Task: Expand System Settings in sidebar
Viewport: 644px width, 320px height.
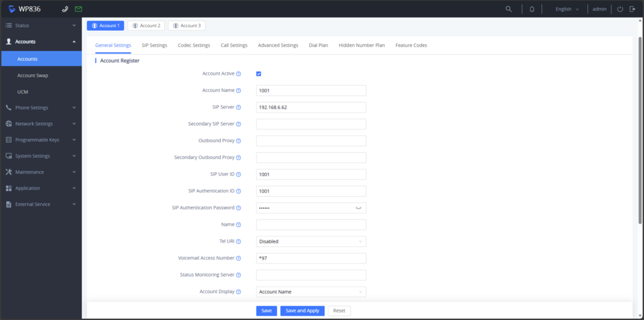Action: (x=41, y=156)
